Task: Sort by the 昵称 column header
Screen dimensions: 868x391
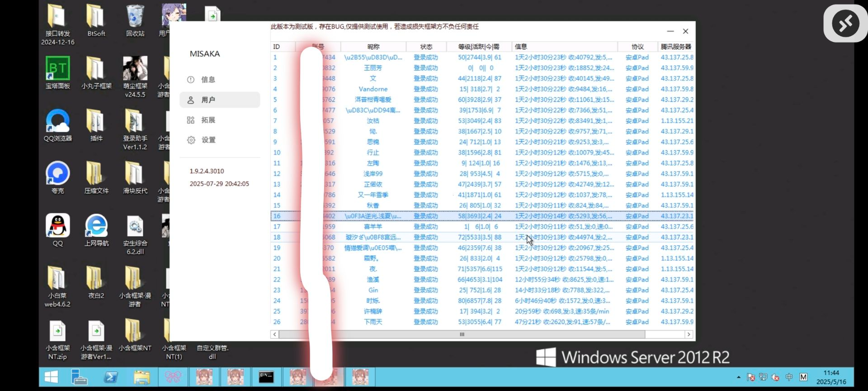Action: [373, 47]
